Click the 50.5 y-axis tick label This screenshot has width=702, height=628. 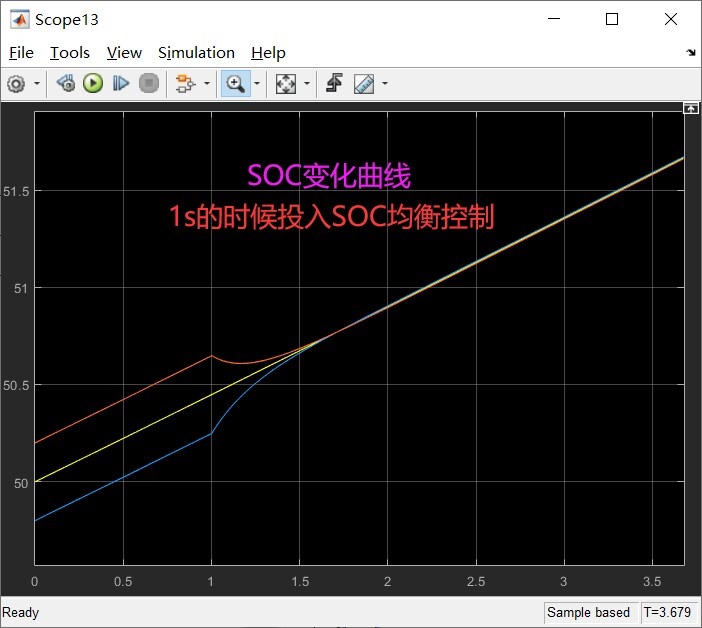16,385
